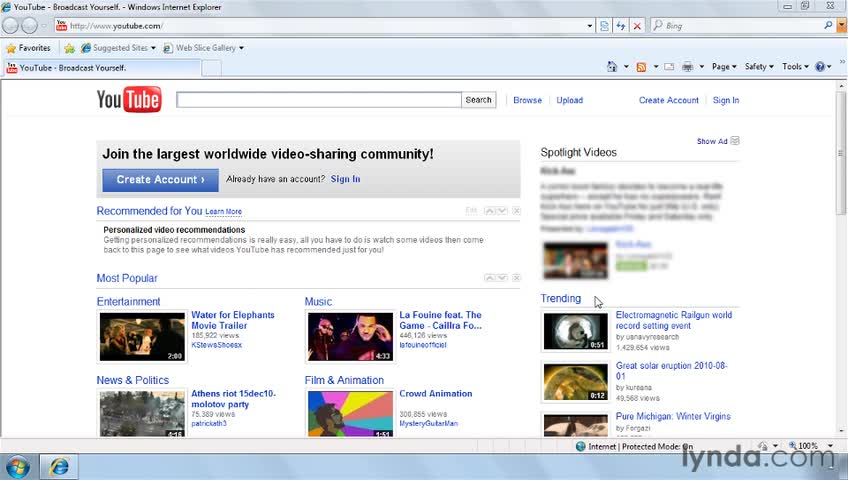The height and width of the screenshot is (480, 848).
Task: Click the browser Forward arrow button
Action: [x=29, y=25]
